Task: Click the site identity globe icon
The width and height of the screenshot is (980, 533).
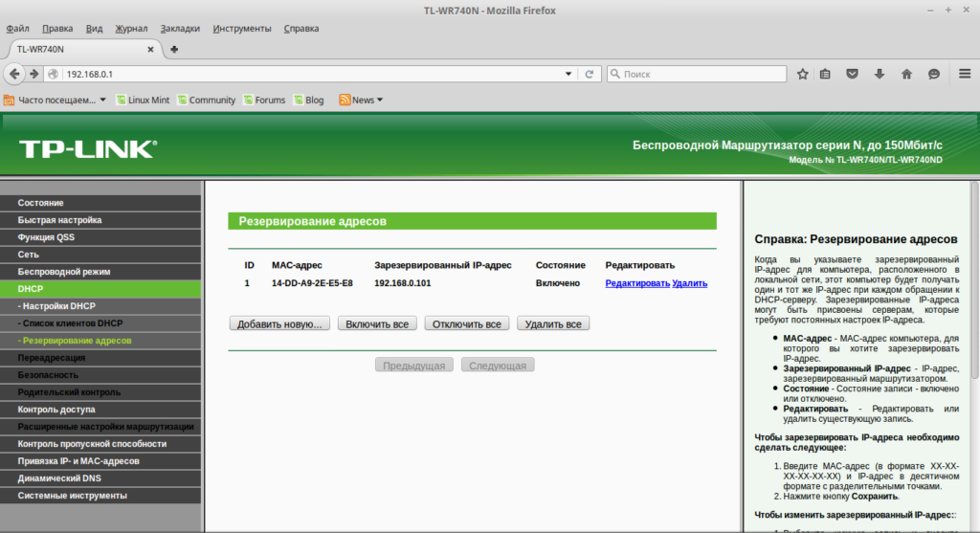Action: (54, 74)
